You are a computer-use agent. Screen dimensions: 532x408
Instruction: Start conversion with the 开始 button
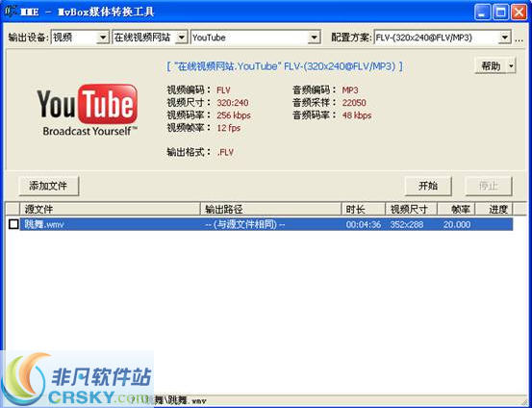pos(428,186)
